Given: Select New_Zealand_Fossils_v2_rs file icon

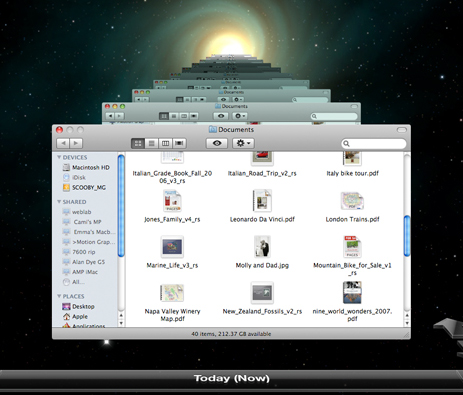Looking at the screenshot, I should (x=262, y=293).
